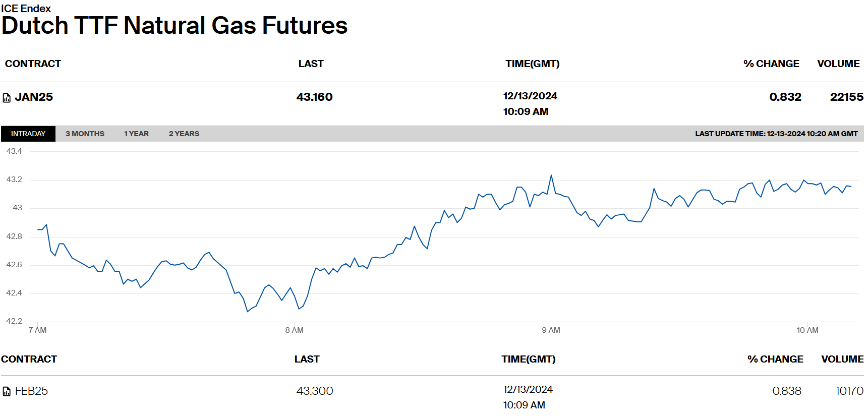
Task: Click the top TIME(GMT) column header
Action: [532, 64]
